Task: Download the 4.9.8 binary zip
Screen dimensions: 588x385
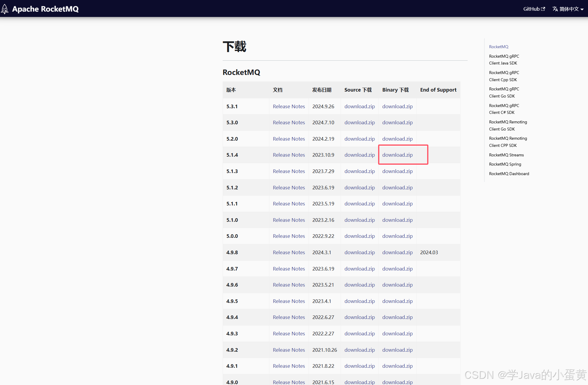Action: pos(397,252)
